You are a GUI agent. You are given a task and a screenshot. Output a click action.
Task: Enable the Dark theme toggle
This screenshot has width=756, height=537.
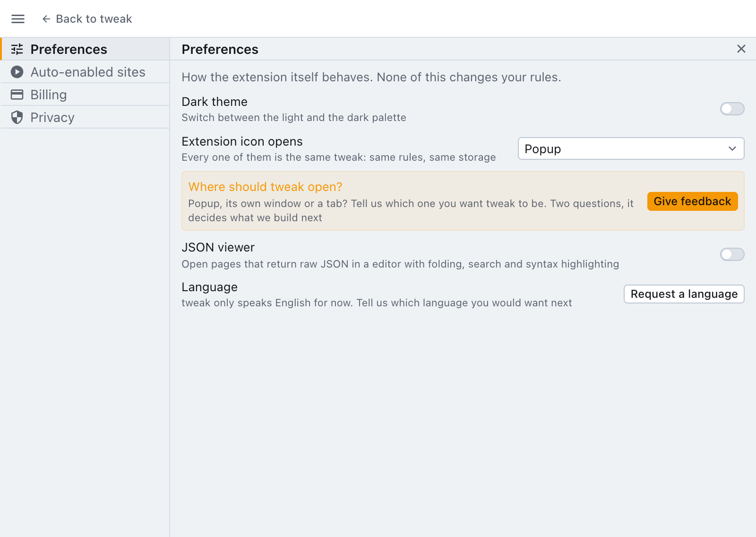coord(732,109)
